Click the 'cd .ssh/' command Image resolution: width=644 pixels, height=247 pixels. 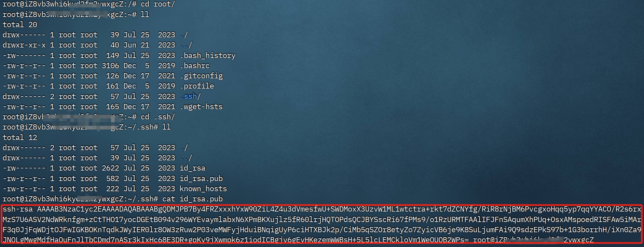[158, 117]
